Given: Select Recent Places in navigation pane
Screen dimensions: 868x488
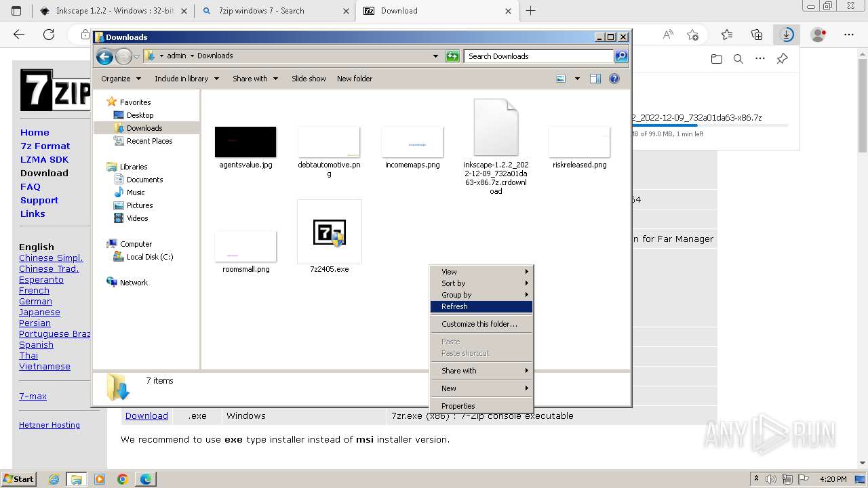Looking at the screenshot, I should (x=149, y=141).
